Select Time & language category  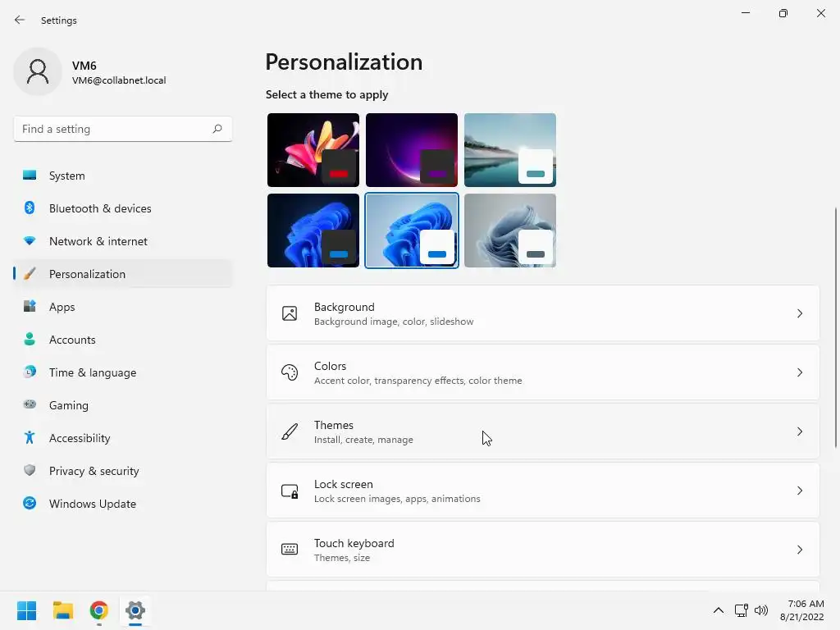[123, 372]
